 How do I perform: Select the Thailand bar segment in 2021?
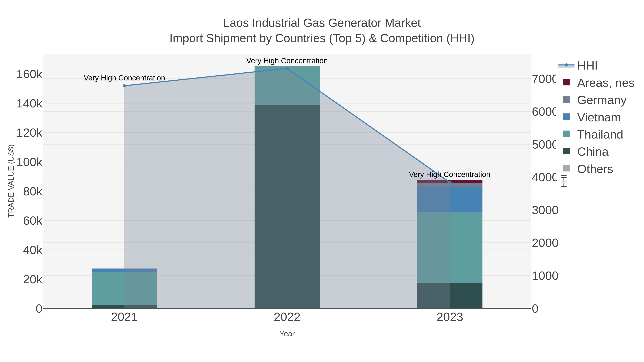(x=124, y=288)
